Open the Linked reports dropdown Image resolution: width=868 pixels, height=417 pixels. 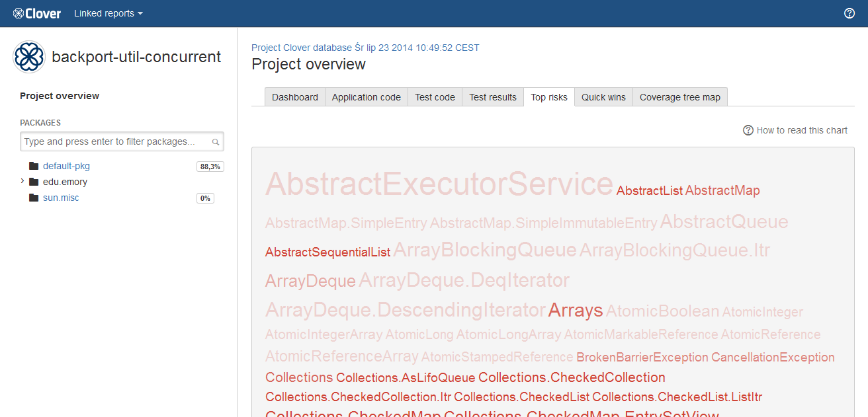click(108, 13)
